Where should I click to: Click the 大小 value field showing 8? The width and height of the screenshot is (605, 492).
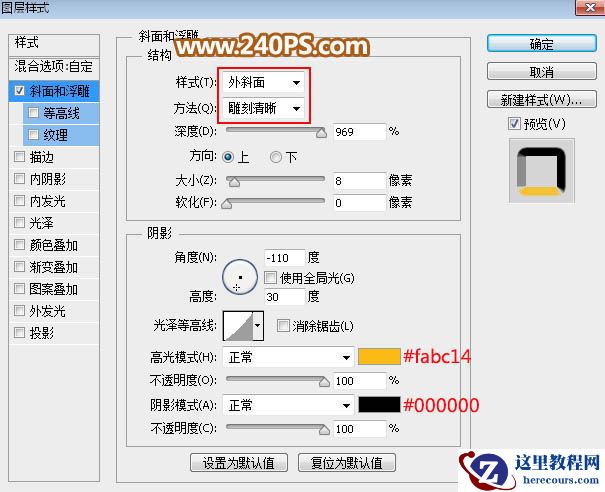click(359, 181)
